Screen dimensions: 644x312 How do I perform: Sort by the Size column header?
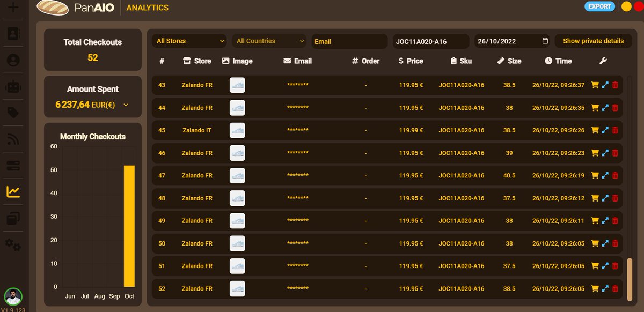click(x=509, y=61)
